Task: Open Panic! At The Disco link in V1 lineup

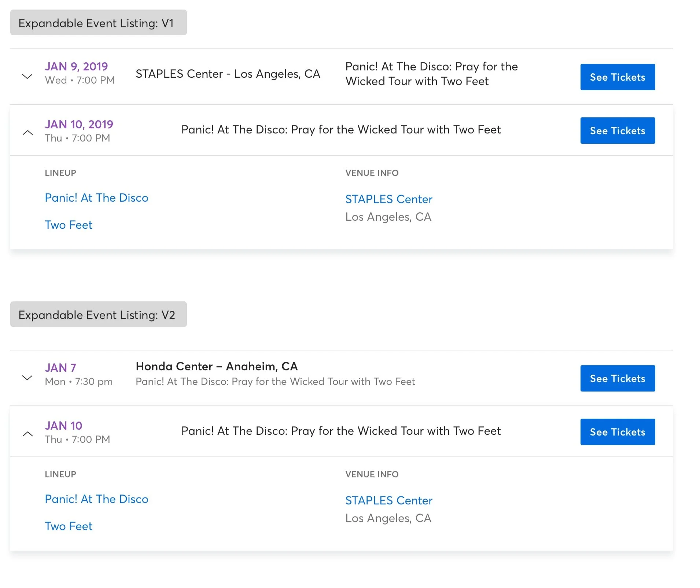Action: [97, 198]
